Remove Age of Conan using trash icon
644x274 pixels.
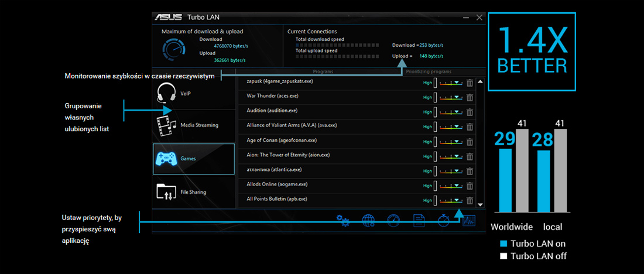469,142
